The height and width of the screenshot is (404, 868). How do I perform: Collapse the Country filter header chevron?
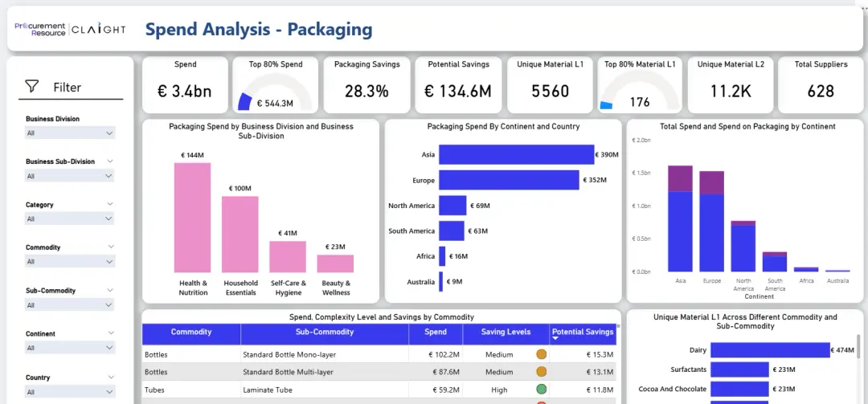click(110, 377)
